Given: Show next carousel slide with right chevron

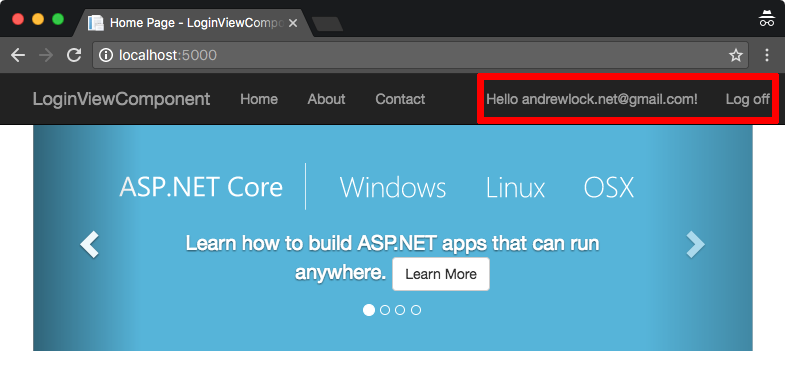Looking at the screenshot, I should point(695,244).
